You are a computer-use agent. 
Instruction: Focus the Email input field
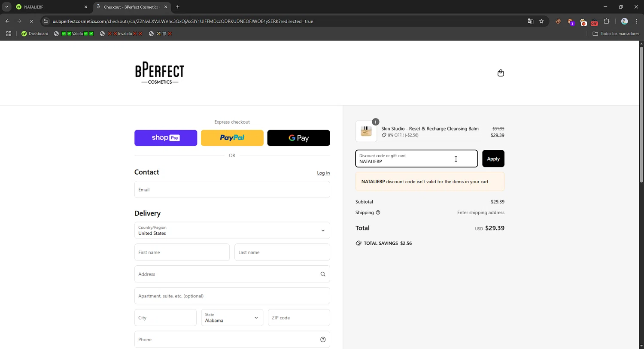point(232,189)
